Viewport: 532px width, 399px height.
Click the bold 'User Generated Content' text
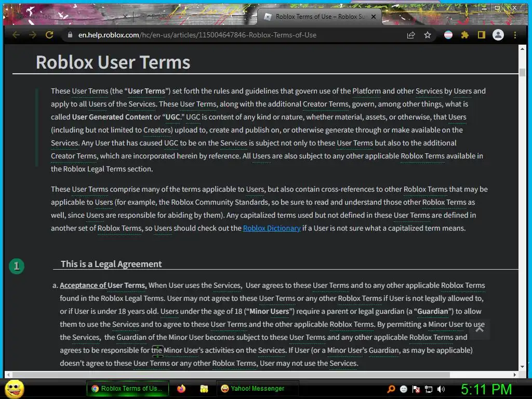click(x=112, y=117)
